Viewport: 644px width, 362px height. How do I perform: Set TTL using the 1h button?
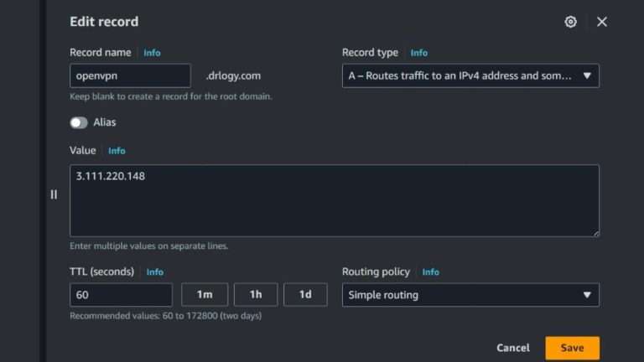(256, 295)
